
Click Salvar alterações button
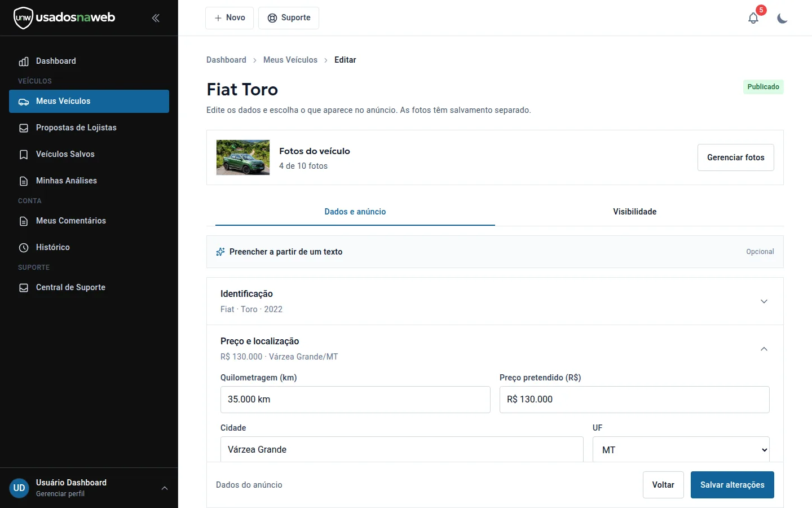tap(732, 485)
